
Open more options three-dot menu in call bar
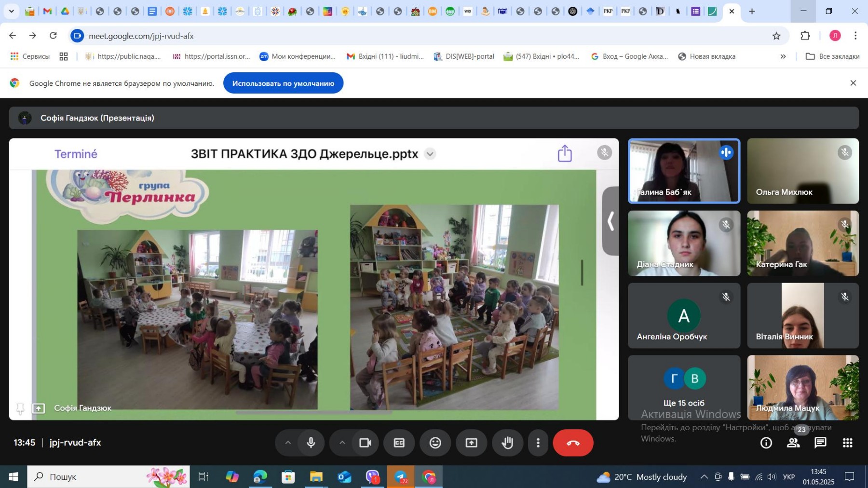538,443
